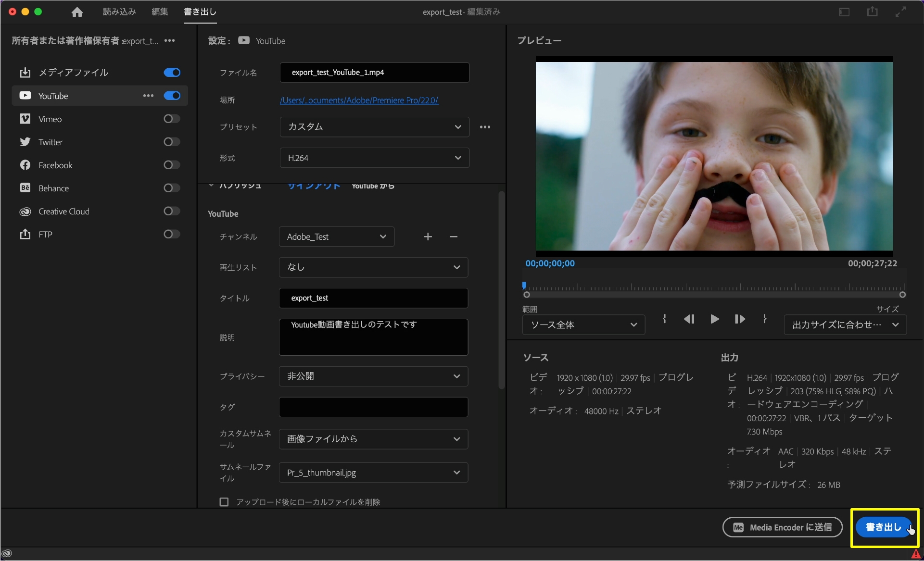
Task: Switch to the 編集 tab
Action: (x=160, y=12)
